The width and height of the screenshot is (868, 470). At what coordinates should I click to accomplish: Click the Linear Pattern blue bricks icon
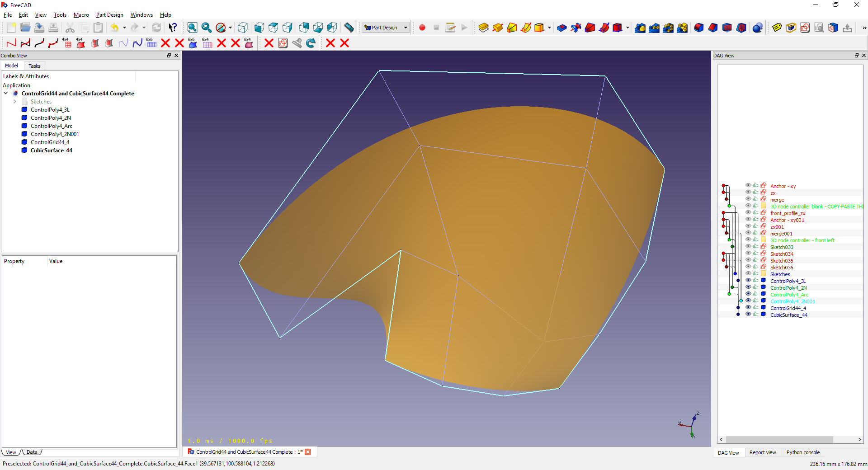(654, 28)
